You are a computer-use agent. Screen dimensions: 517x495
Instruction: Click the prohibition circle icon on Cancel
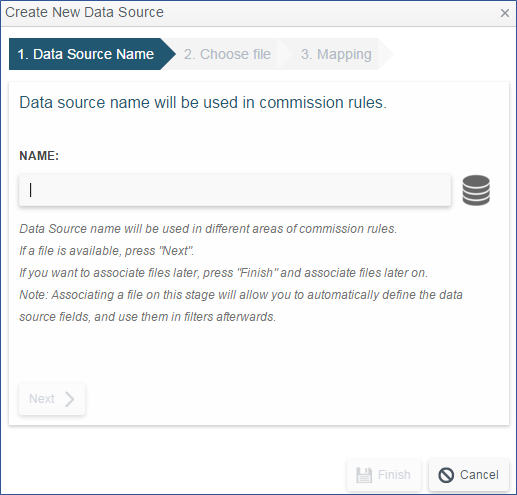446,475
